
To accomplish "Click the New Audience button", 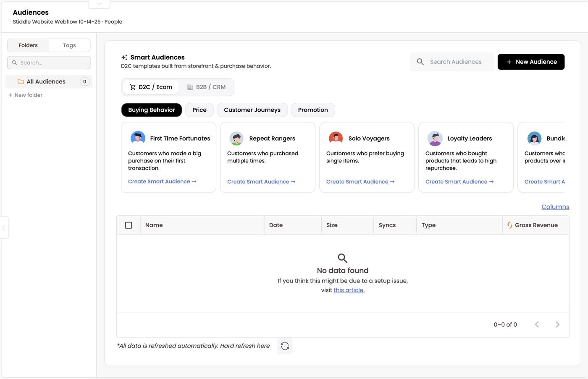I will (x=531, y=62).
